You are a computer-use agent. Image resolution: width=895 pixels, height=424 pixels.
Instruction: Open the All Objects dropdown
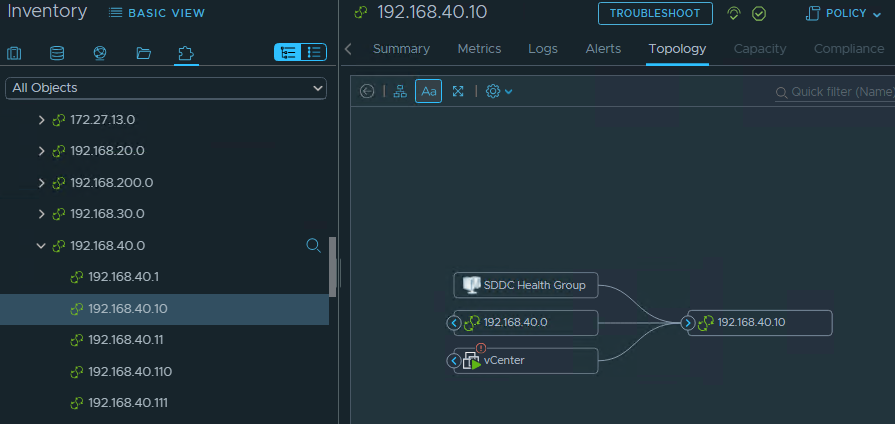click(x=166, y=88)
